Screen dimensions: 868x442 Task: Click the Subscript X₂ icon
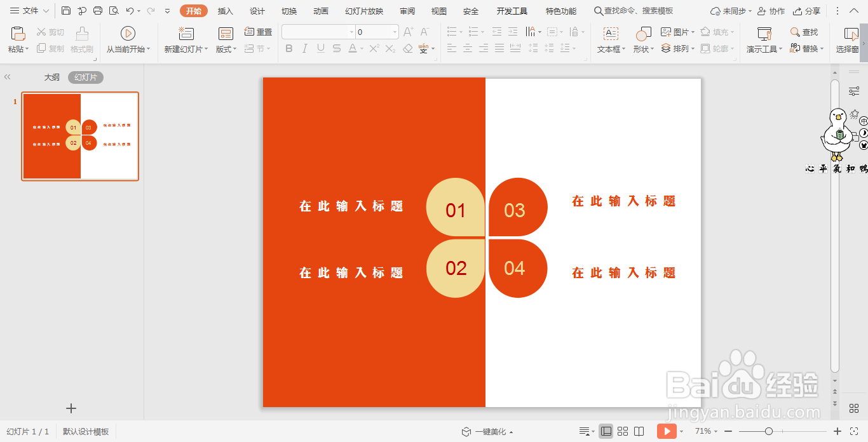click(x=391, y=48)
